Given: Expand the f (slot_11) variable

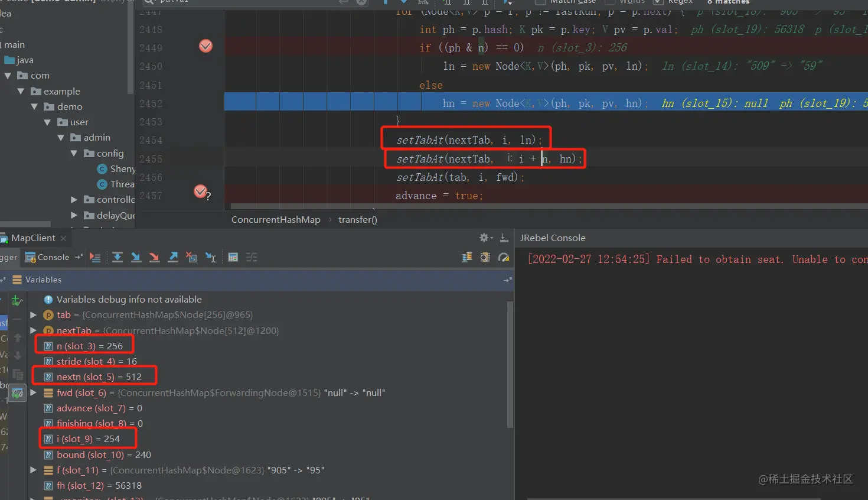Looking at the screenshot, I should (33, 470).
